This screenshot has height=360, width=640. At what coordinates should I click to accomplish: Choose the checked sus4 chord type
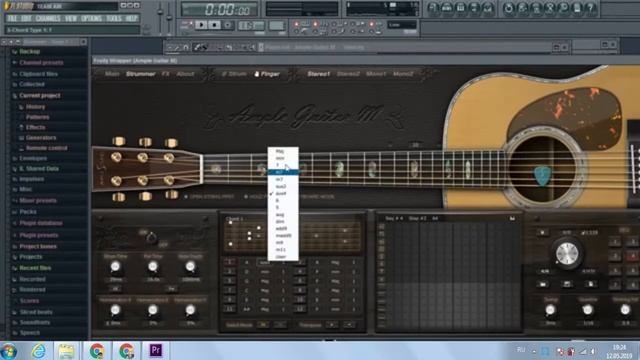click(x=283, y=193)
